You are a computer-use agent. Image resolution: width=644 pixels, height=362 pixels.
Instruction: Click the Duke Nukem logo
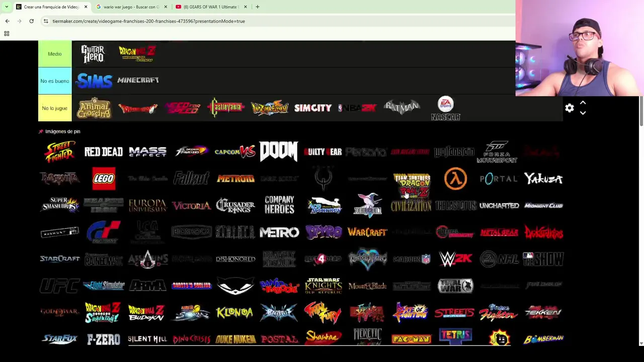(235, 340)
